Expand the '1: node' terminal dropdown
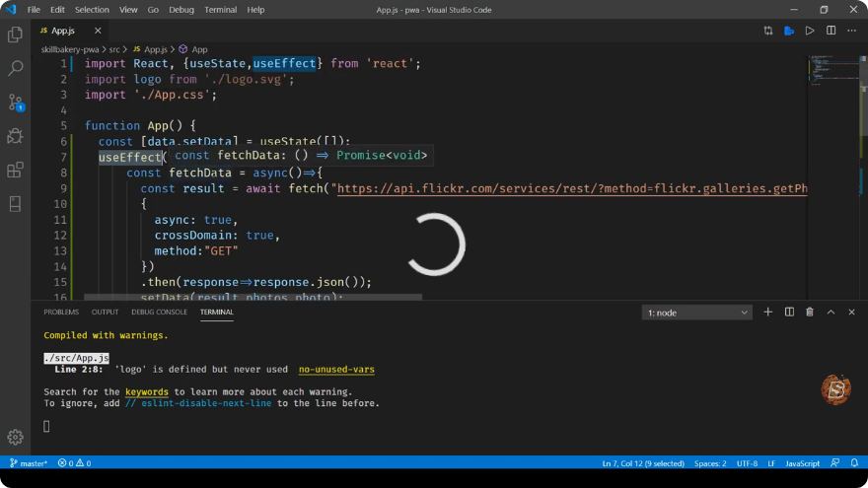The width and height of the screenshot is (868, 488). pos(697,313)
